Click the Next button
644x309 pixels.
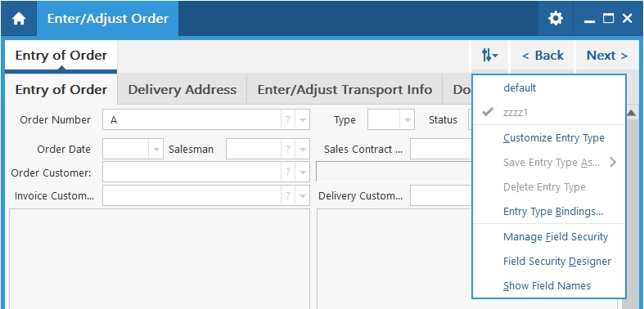click(607, 56)
